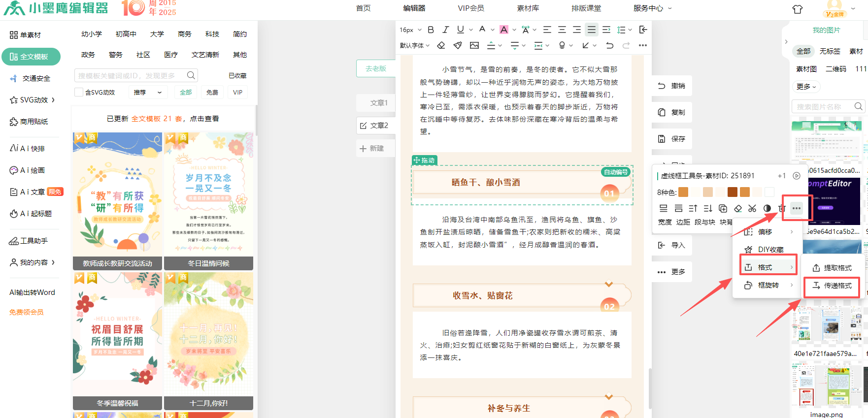Open the toolbar's three-dot overflow menu
Viewport: 868px width, 418px height.
coord(643,45)
